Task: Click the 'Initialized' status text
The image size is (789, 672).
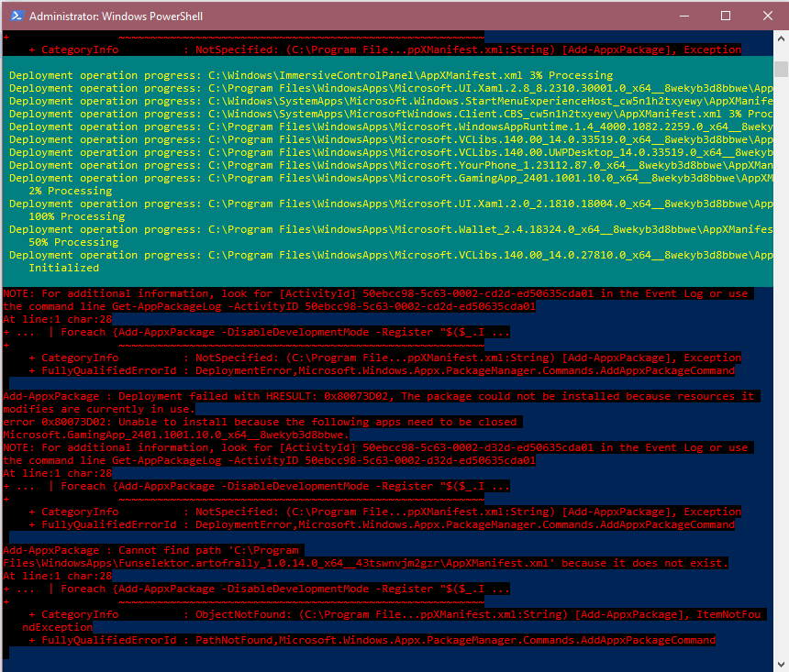Action: [63, 268]
